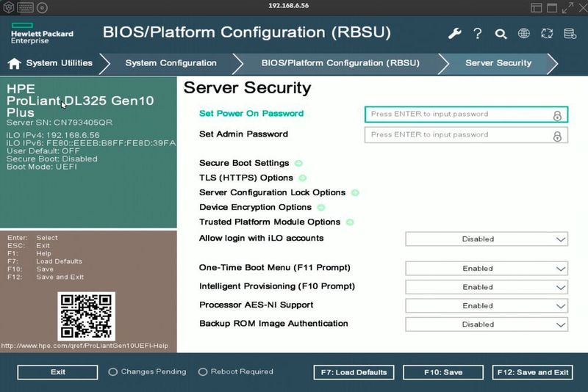Click the green arrow beside TLS (HTTPS) Options
Viewport: 588px width, 392px height.
pyautogui.click(x=303, y=178)
